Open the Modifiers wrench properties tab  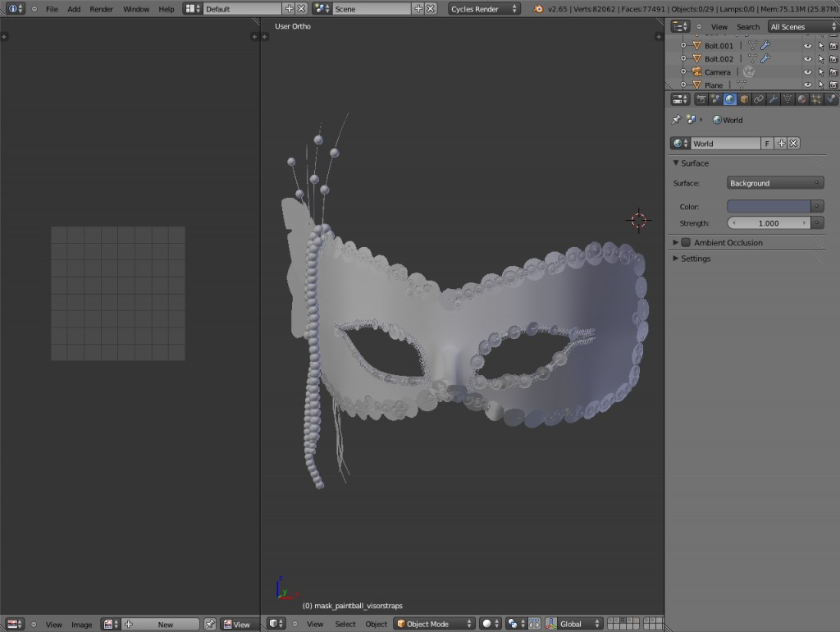pos(772,99)
